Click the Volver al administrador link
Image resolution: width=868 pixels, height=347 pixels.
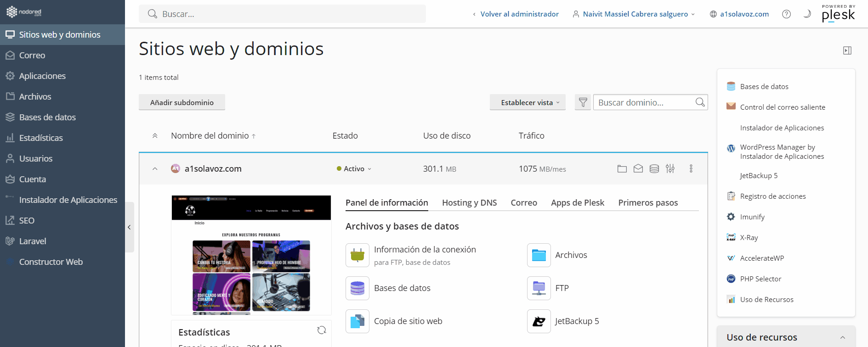coord(519,14)
